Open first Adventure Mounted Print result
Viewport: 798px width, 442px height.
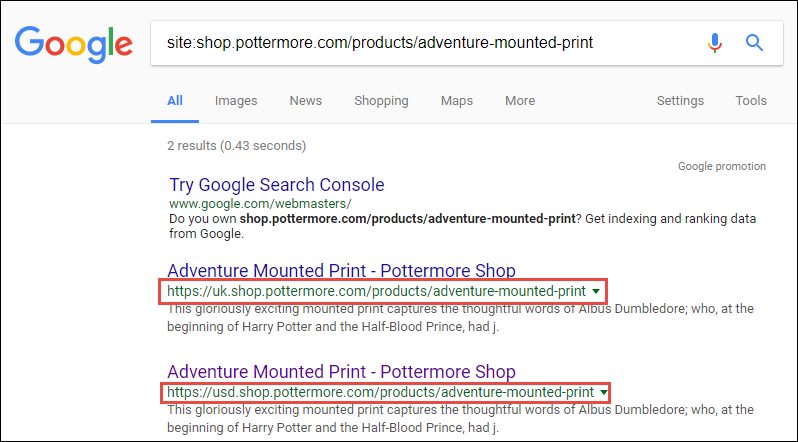[x=342, y=271]
